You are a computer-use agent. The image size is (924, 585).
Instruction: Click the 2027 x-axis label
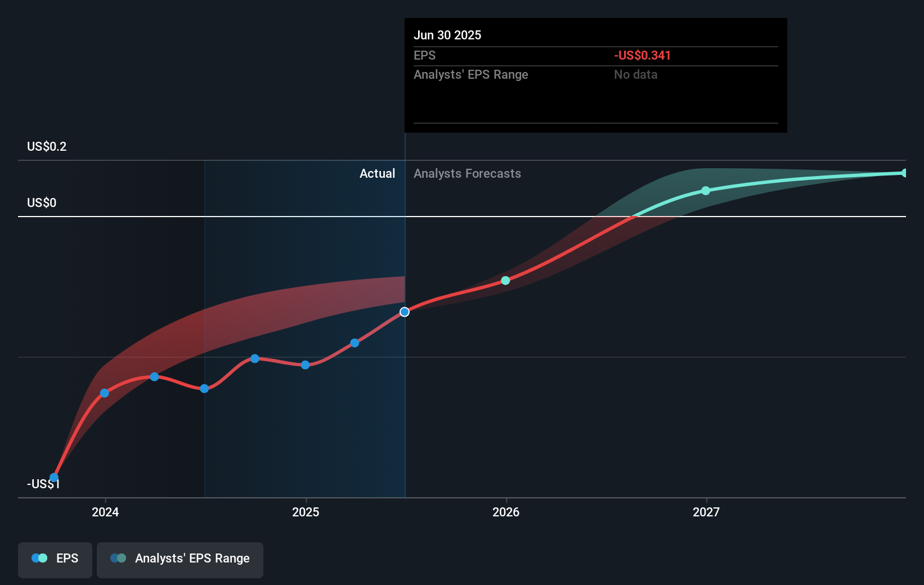(x=706, y=512)
